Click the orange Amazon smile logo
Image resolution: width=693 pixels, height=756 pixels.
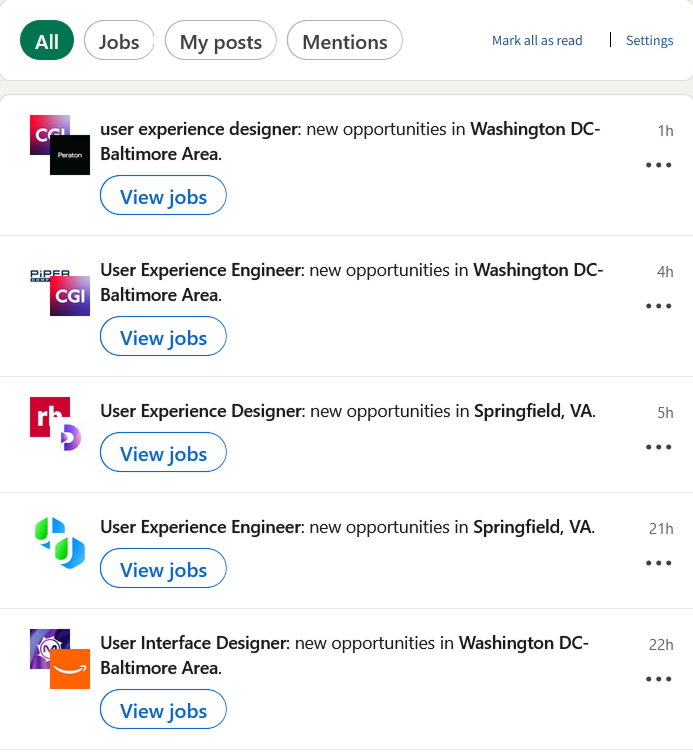coord(70,669)
